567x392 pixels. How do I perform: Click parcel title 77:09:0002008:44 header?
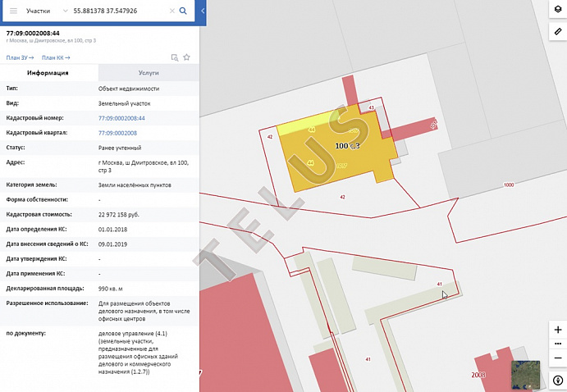(33, 34)
